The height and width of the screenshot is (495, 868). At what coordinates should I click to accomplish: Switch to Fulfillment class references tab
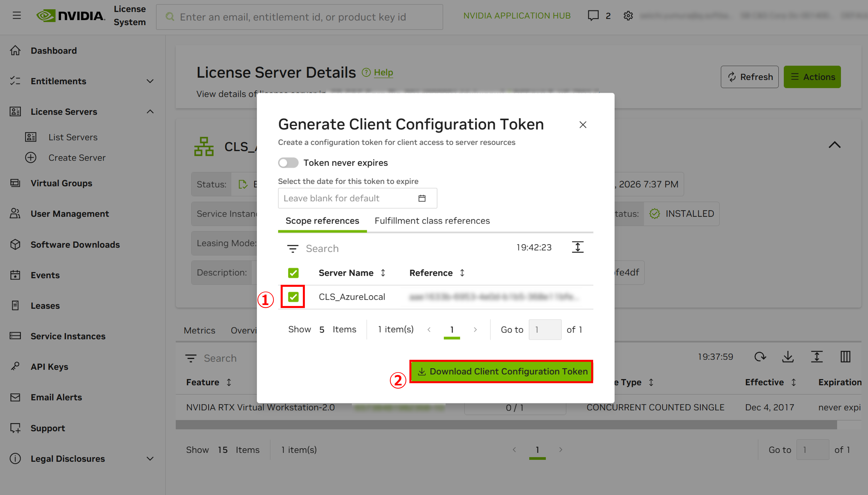(x=432, y=221)
